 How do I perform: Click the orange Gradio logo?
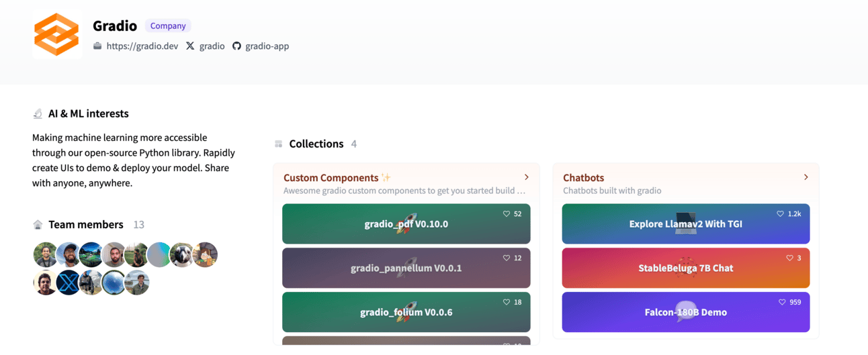click(56, 34)
